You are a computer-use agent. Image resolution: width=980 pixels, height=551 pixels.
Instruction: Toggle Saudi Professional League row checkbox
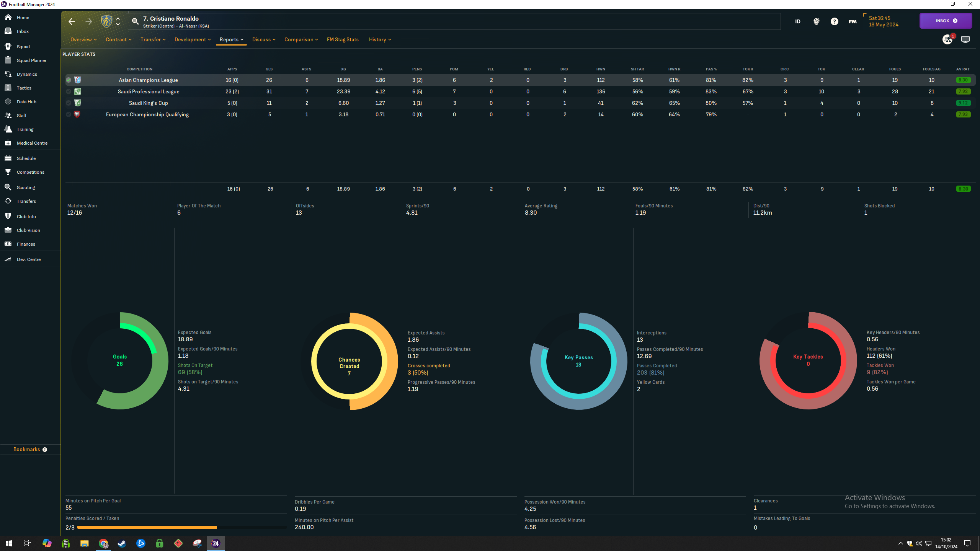tap(69, 91)
